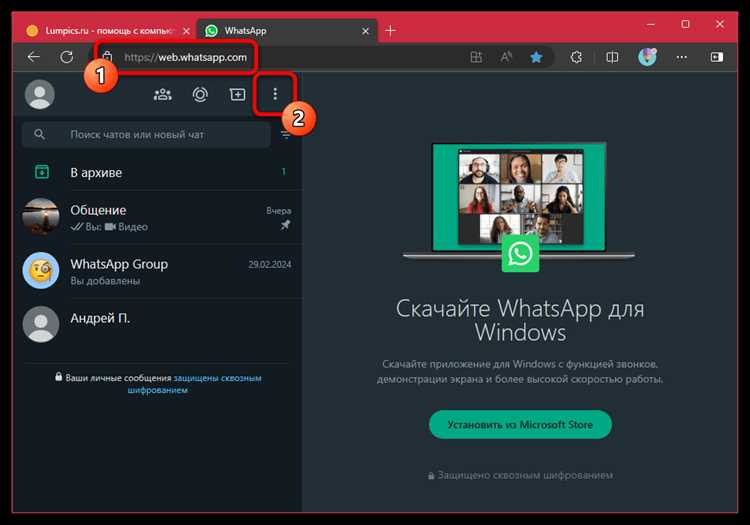Image resolution: width=750 pixels, height=525 pixels.
Task: Click the Общение chat avatar
Action: coord(41,217)
